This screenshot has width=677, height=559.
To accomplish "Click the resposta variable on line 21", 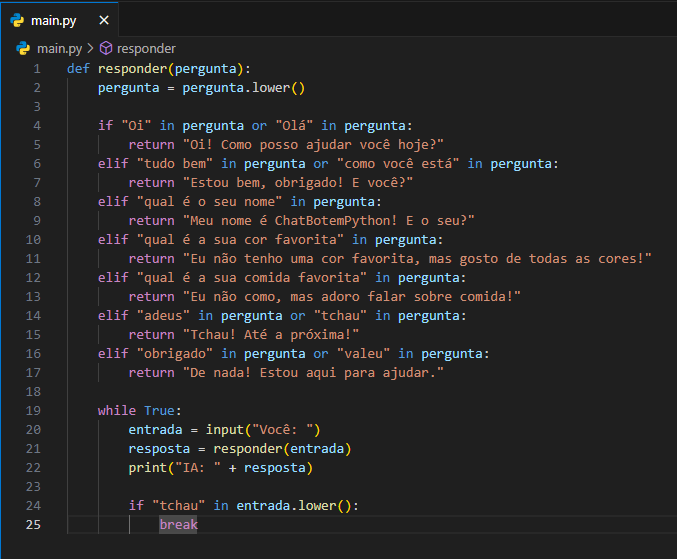I will tap(159, 448).
